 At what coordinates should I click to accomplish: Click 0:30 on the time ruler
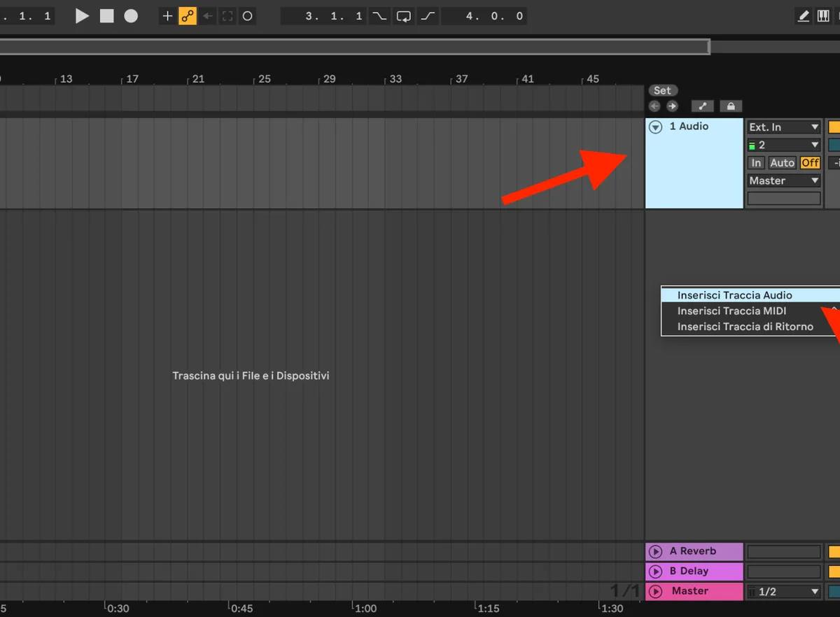click(118, 609)
